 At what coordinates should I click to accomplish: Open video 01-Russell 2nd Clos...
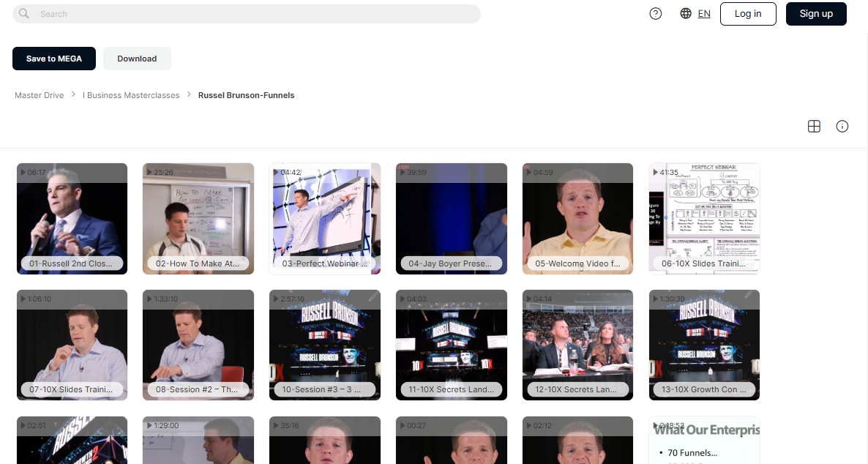point(72,219)
